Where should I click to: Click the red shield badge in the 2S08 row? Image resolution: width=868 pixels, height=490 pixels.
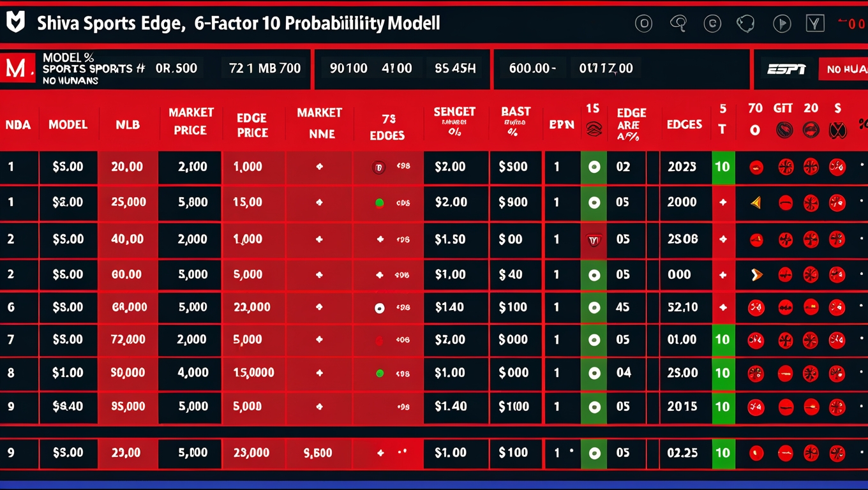coord(594,240)
